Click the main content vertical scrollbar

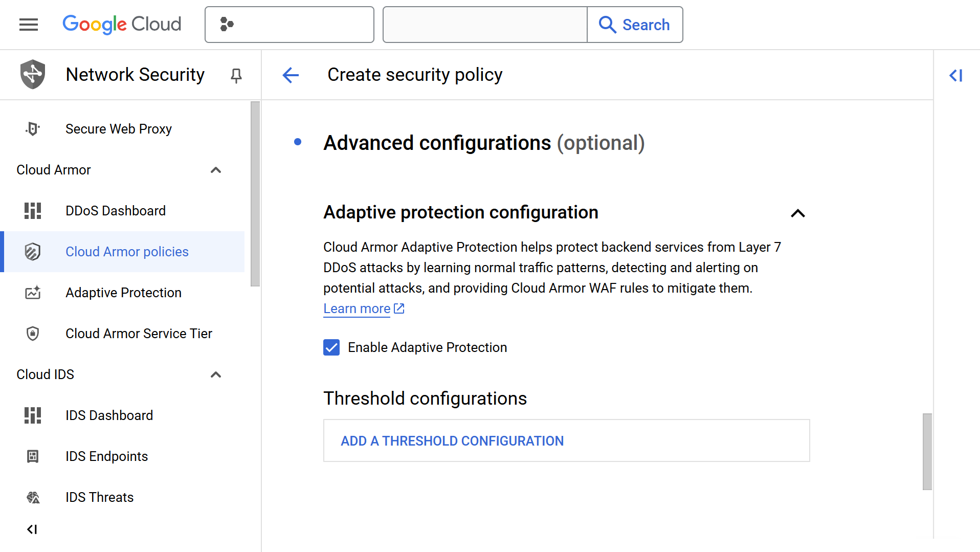click(927, 451)
